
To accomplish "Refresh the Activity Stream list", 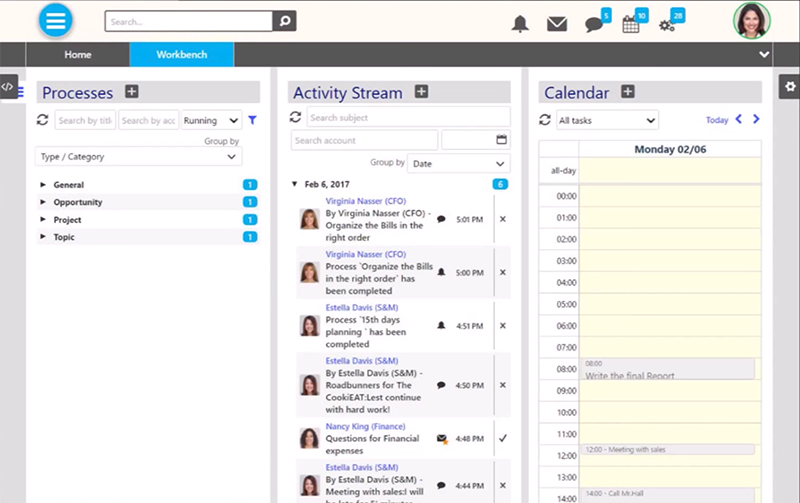I will [296, 117].
